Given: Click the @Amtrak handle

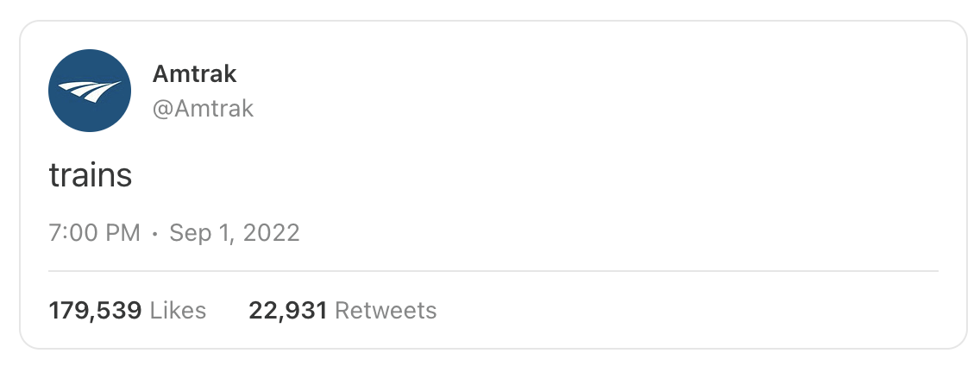Looking at the screenshot, I should pos(203,110).
